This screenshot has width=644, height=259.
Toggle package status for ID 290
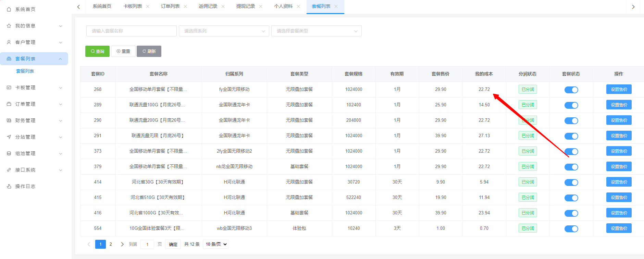[571, 120]
